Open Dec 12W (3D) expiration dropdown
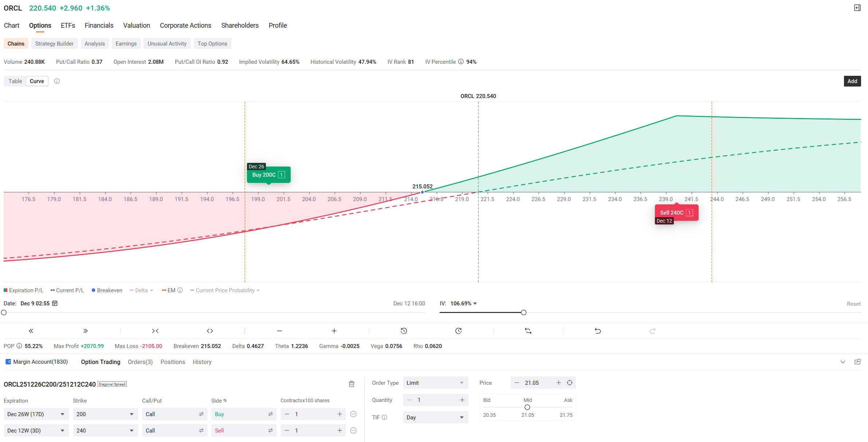The height and width of the screenshot is (442, 868). (36, 431)
